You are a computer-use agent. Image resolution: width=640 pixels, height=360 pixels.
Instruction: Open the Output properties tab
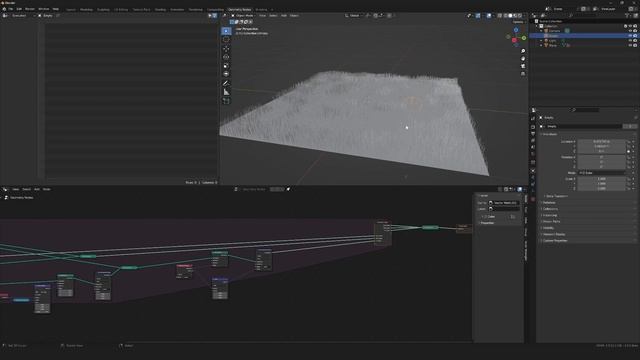tap(533, 133)
